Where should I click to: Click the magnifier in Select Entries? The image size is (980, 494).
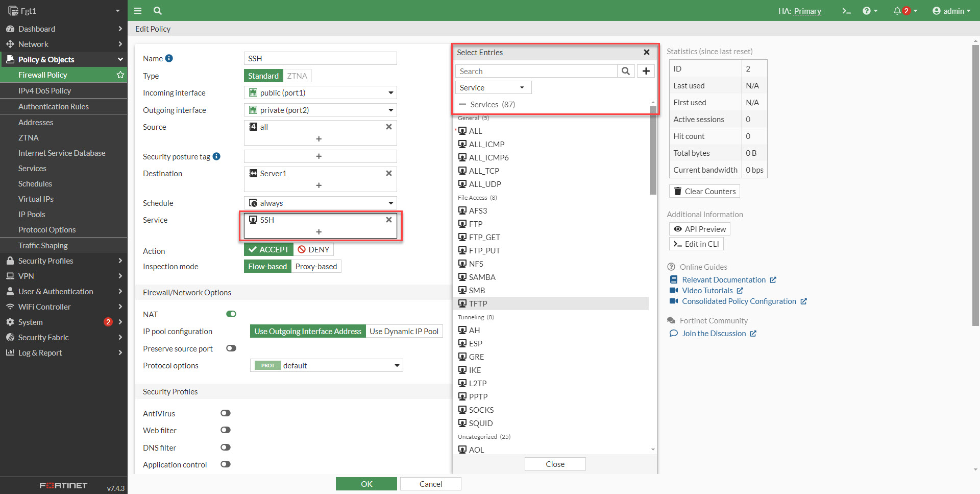click(x=626, y=71)
